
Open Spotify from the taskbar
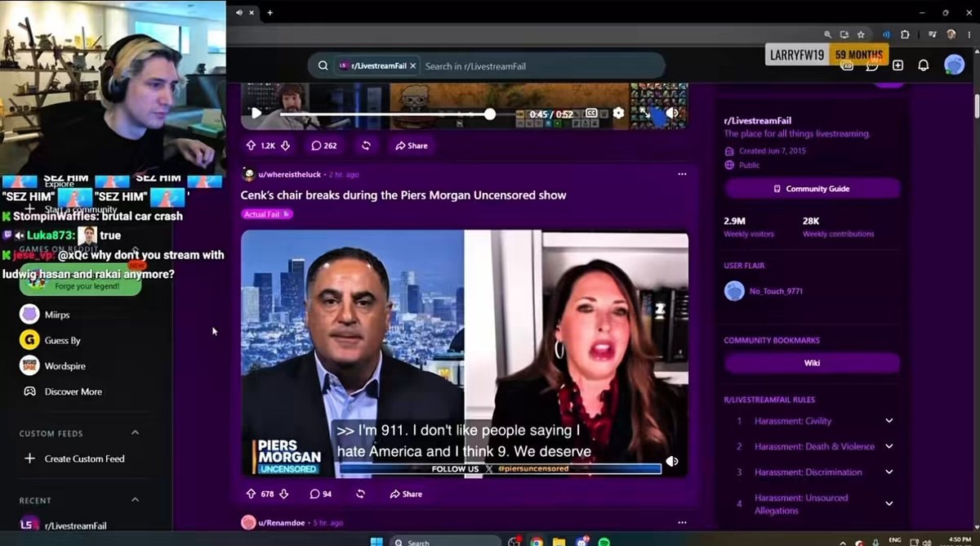point(604,541)
